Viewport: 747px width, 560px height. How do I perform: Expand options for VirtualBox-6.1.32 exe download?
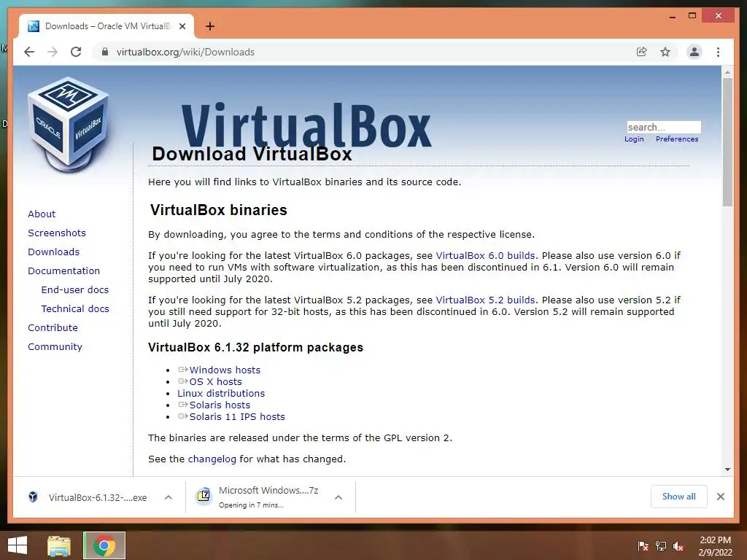coord(169,497)
